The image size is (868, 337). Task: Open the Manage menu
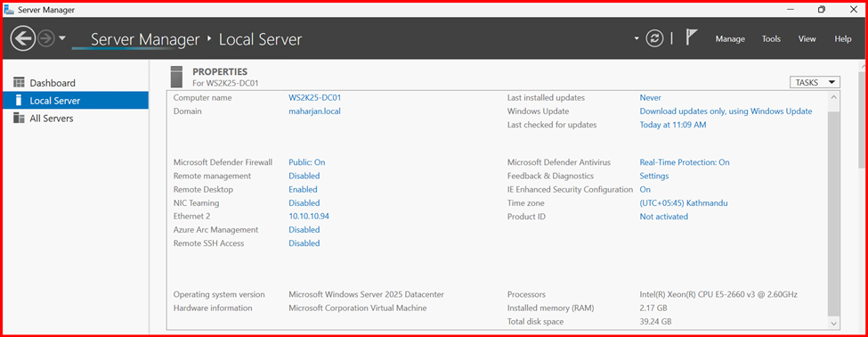730,39
